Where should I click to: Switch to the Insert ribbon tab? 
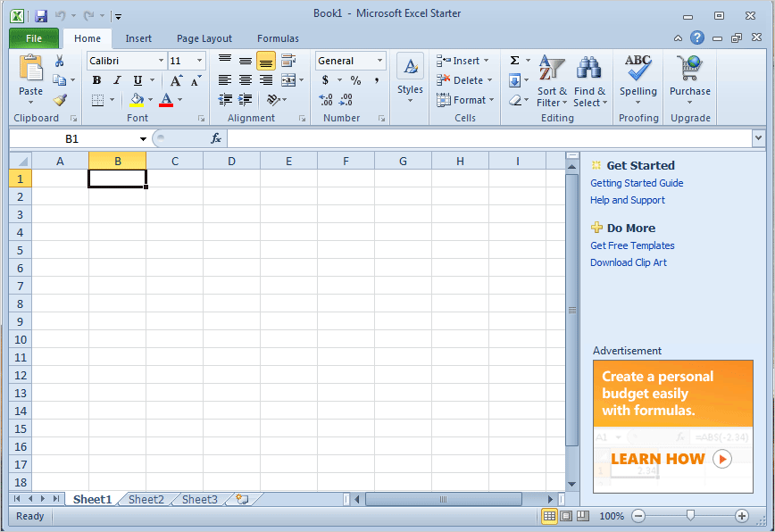[x=138, y=38]
